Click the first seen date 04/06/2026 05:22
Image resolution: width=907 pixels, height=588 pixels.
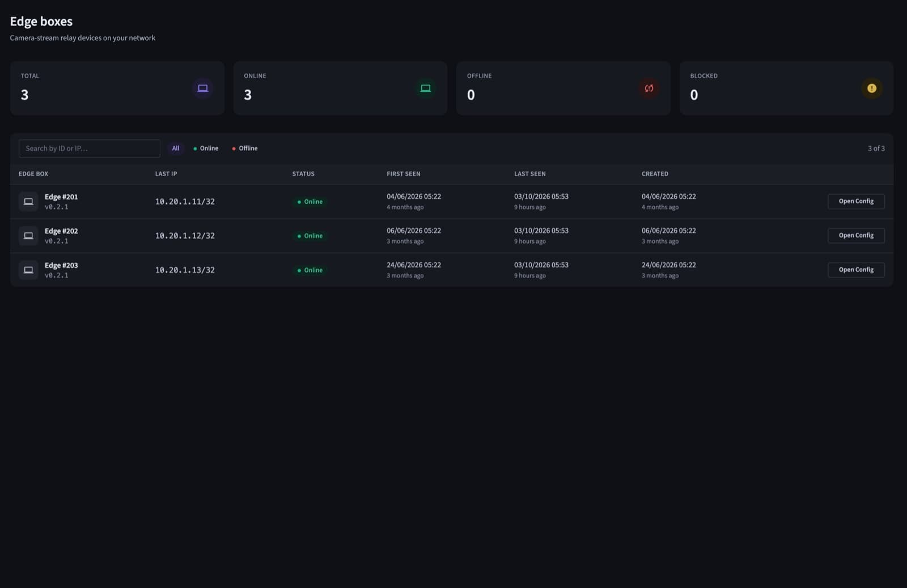[x=414, y=197]
